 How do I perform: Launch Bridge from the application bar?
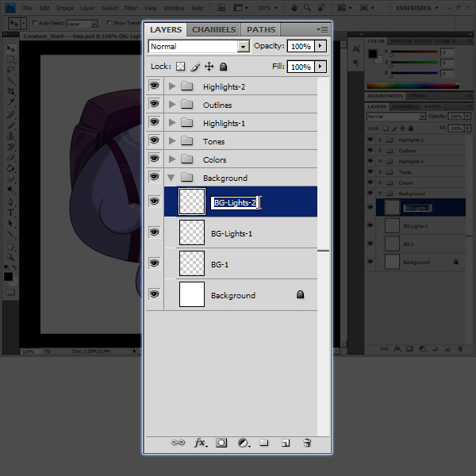pos(221,8)
